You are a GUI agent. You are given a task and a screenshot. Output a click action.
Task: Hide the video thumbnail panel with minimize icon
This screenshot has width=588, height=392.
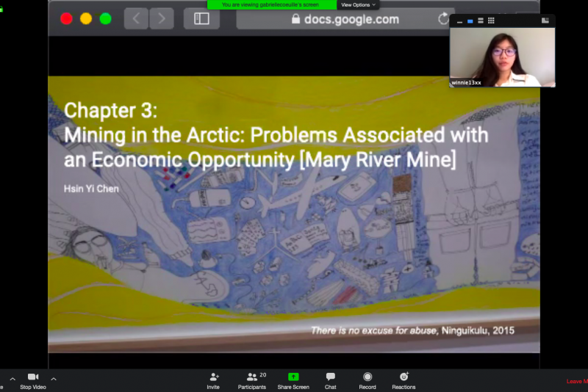pos(460,21)
